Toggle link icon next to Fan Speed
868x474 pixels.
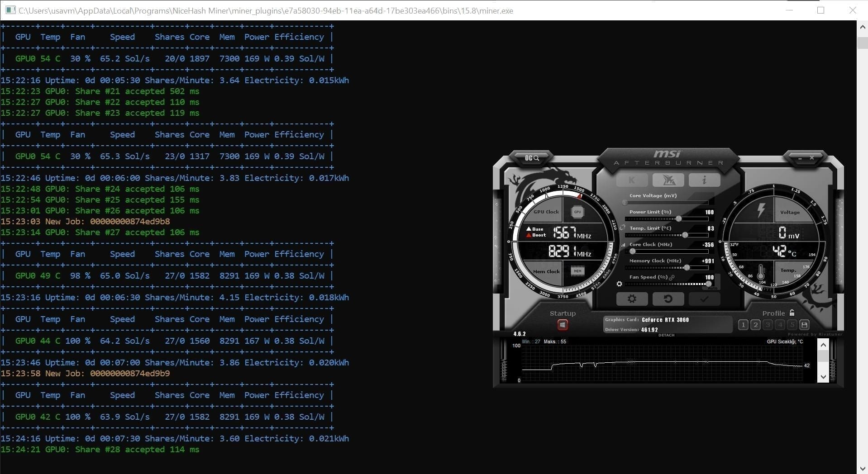(x=672, y=277)
